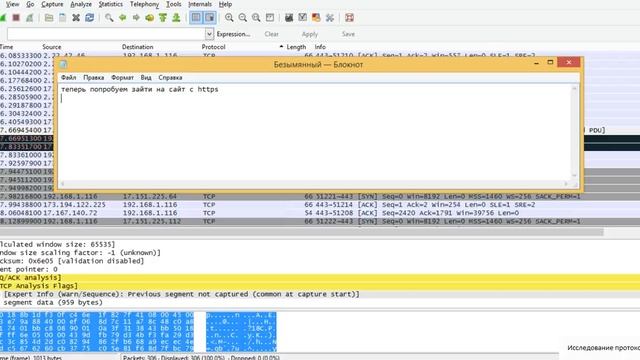Focus the display filter input field
Image resolution: width=640 pixels, height=360 pixels.
pos(106,34)
